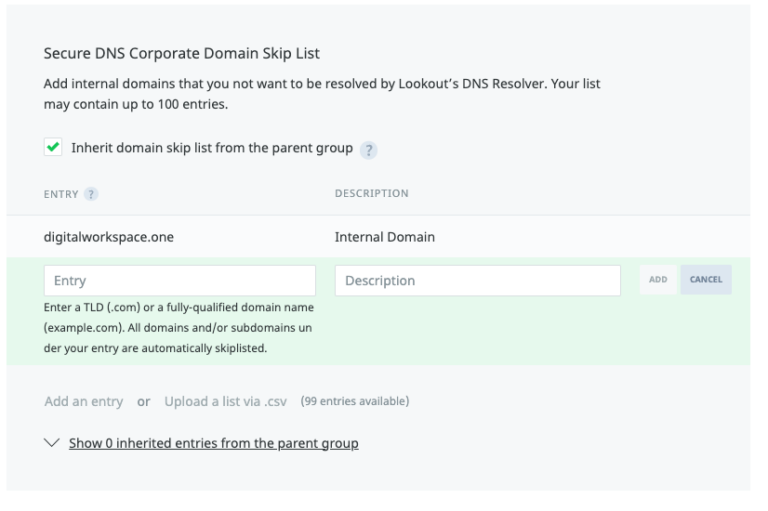Click the help icon beside ENTRY header
The height and width of the screenshot is (511, 768).
pyautogui.click(x=91, y=194)
